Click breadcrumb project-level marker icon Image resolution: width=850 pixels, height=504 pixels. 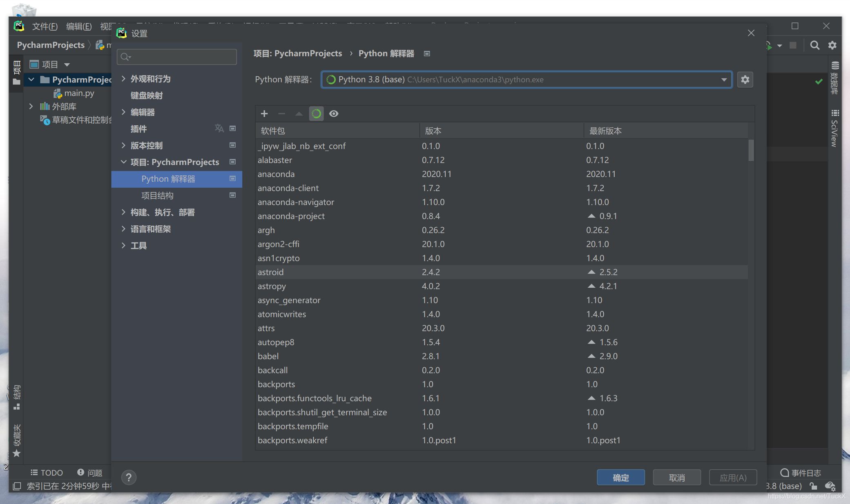427,53
